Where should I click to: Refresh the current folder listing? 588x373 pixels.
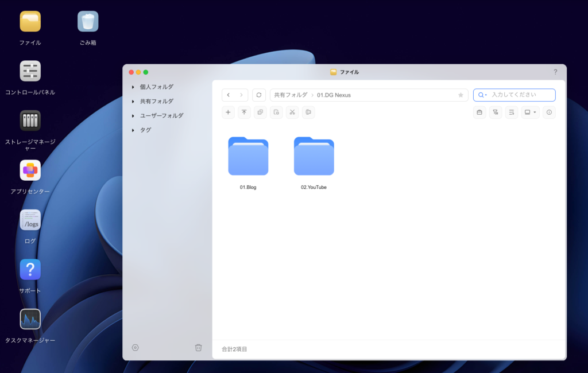point(259,95)
